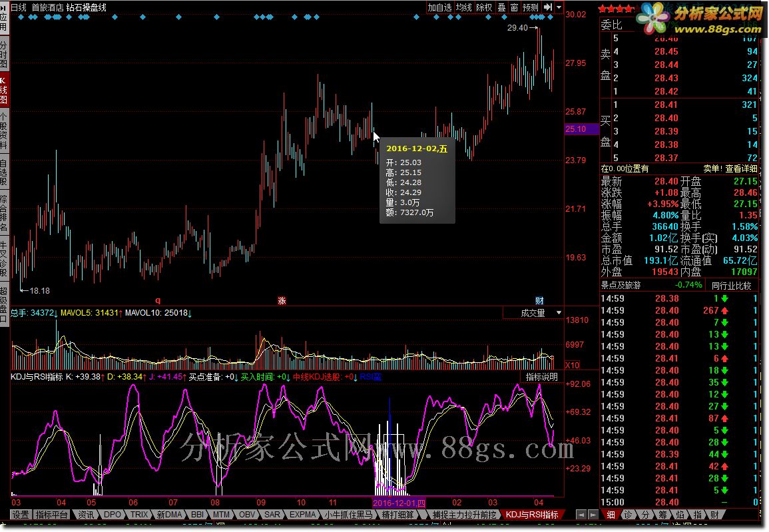Click the right scroll arrow beside indicator tabs
This screenshot has width=769, height=532.
pos(593,515)
